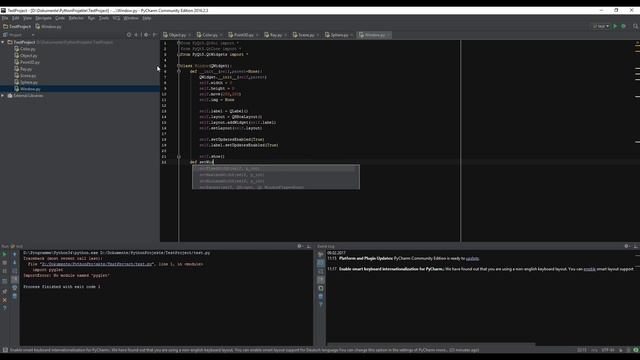The image size is (640, 360).
Task: Open the Code menu
Action: pos(60,18)
